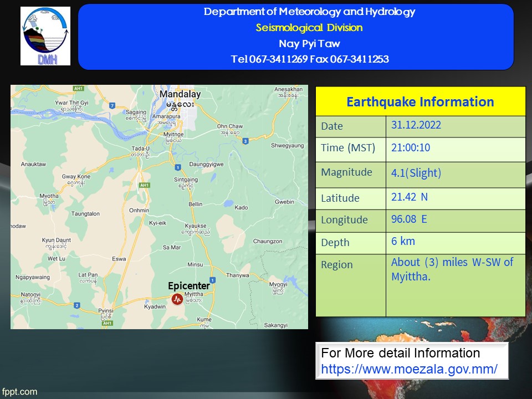532x399 pixels.
Task: Click the Myitnge label on the map
Action: point(173,134)
